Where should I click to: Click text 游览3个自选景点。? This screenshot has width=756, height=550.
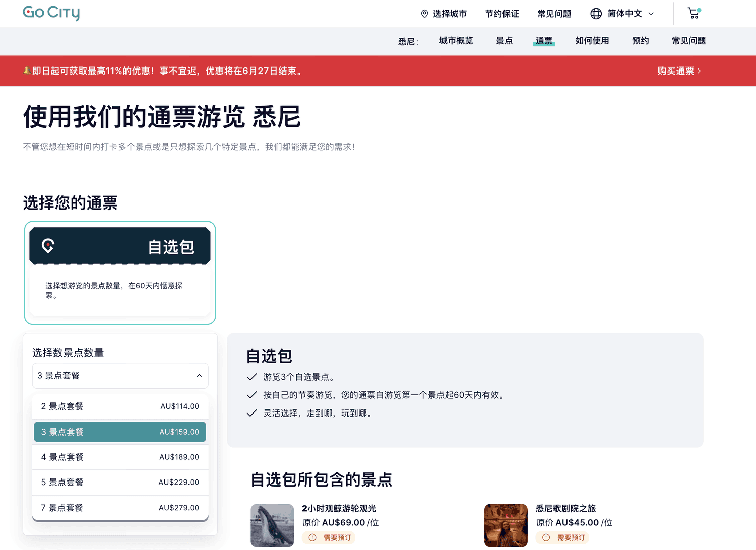[300, 377]
